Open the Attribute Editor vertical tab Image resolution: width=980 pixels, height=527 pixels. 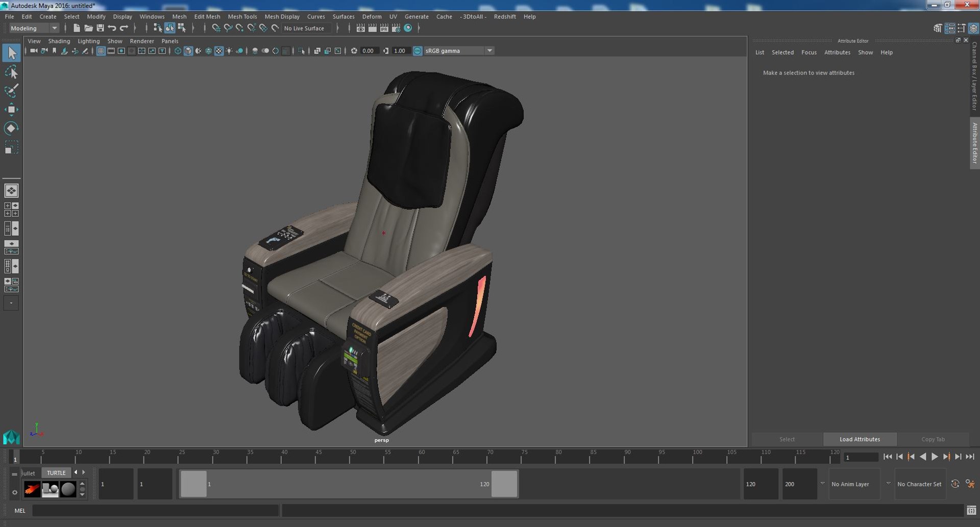[974, 143]
